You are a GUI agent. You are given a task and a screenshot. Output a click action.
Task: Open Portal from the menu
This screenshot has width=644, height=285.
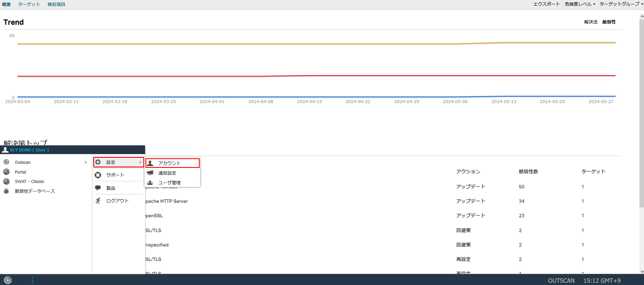coord(21,172)
